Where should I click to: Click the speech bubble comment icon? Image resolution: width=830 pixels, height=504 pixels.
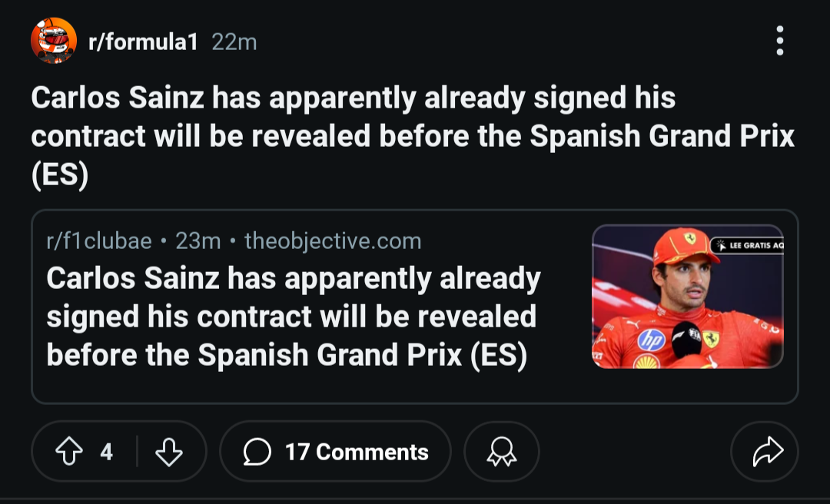(x=257, y=452)
